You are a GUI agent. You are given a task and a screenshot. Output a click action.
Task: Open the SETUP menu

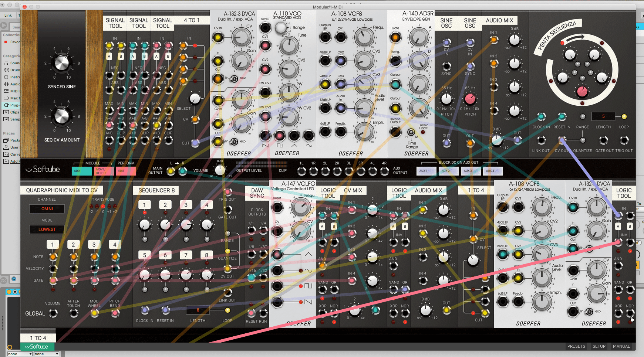(x=599, y=346)
